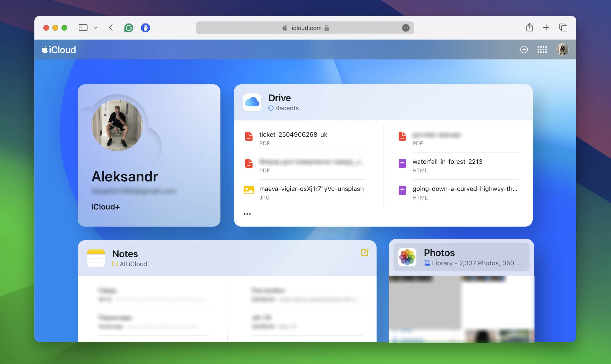The image size is (611, 364).
Task: Open the iCloud logo home link
Action: [59, 50]
